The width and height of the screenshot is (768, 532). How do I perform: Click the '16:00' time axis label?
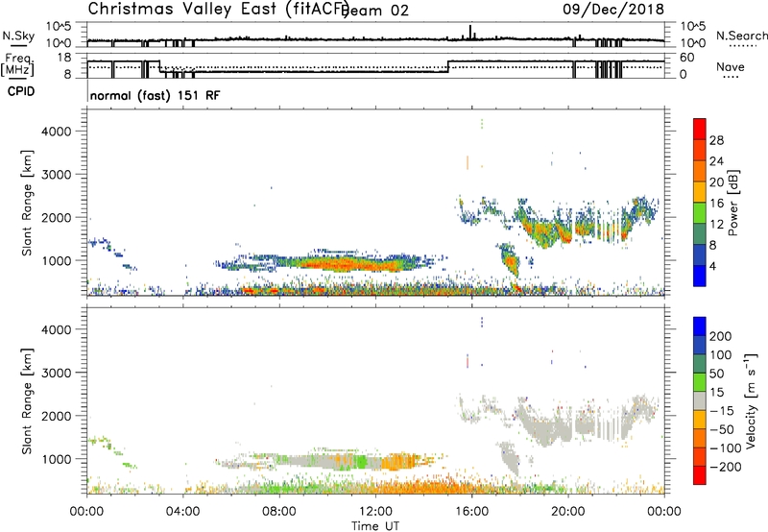pyautogui.click(x=471, y=512)
